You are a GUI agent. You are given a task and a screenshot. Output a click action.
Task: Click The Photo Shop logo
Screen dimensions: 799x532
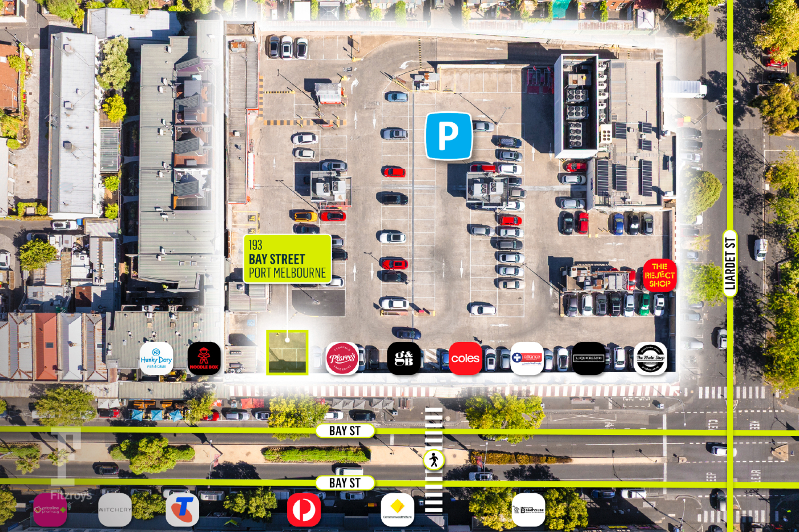[x=650, y=358]
